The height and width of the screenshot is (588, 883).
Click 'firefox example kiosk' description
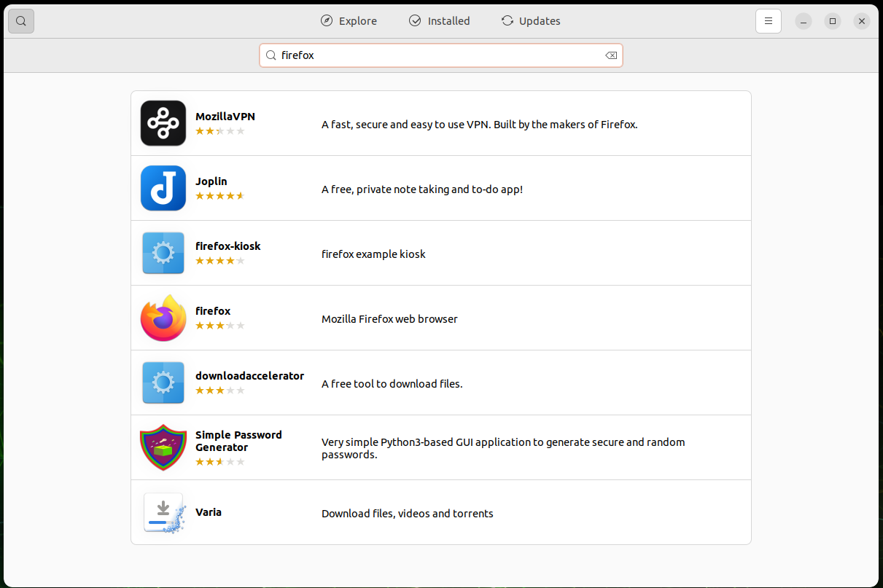coord(373,254)
